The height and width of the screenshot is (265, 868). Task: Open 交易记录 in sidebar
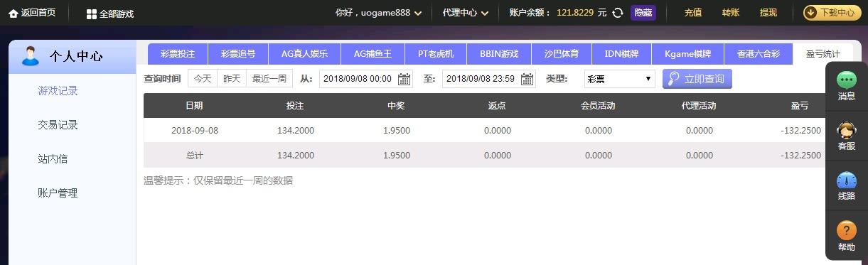click(x=58, y=125)
